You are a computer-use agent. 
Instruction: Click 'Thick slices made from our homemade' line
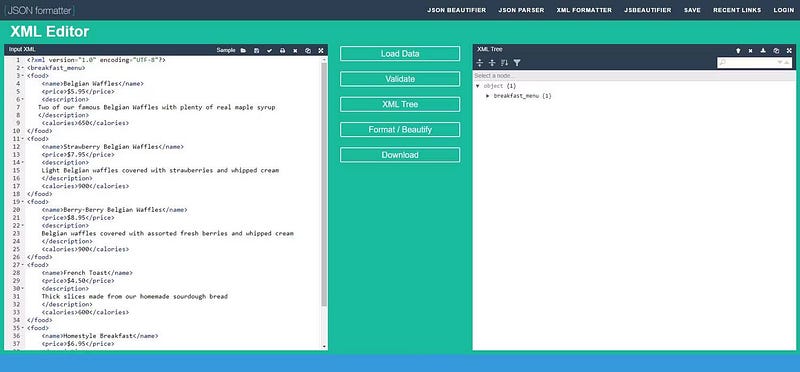click(135, 296)
